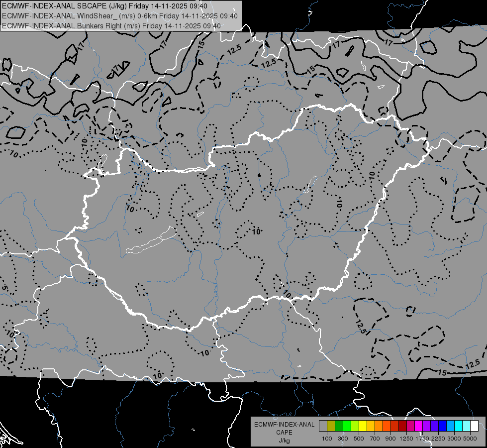Image resolution: width=487 pixels, height=448 pixels.
Task: Click the CAPE label in color legend
Action: click(284, 433)
